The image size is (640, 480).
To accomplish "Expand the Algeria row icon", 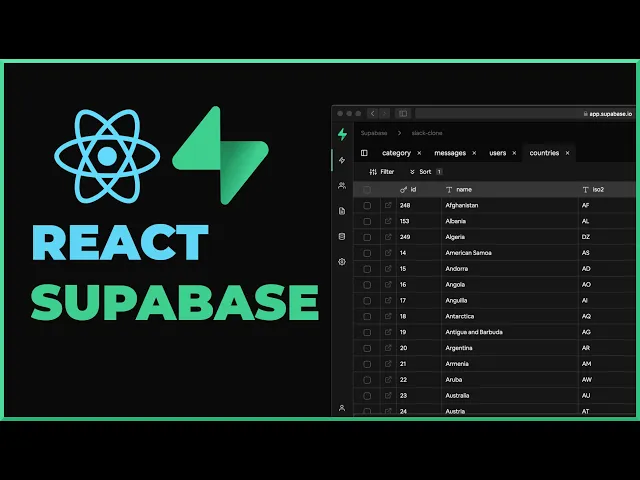I will [x=388, y=237].
